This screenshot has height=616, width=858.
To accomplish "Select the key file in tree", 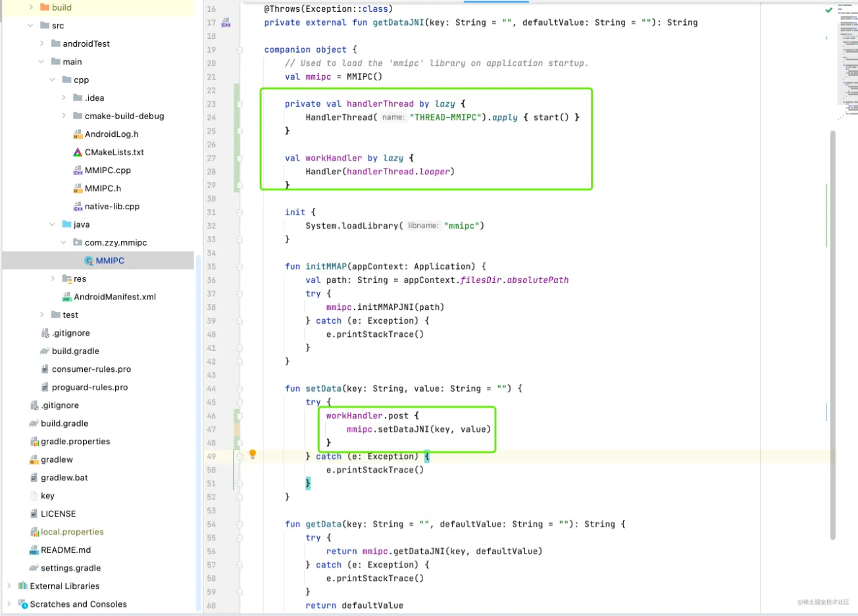I will [47, 496].
